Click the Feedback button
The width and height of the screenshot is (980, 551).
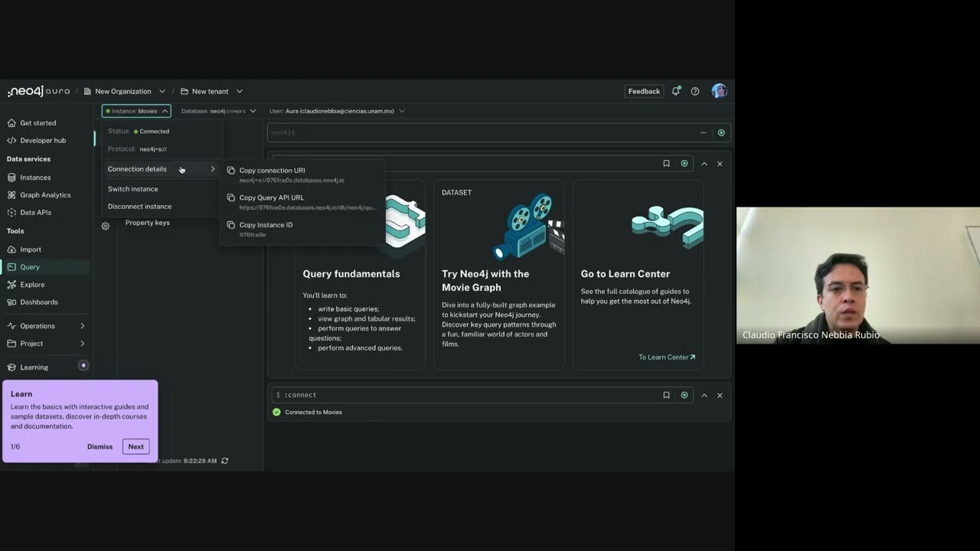click(x=644, y=91)
